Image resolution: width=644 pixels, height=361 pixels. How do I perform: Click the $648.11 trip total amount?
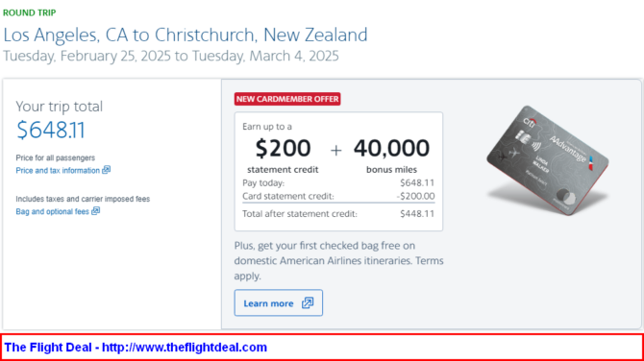pyautogui.click(x=51, y=130)
